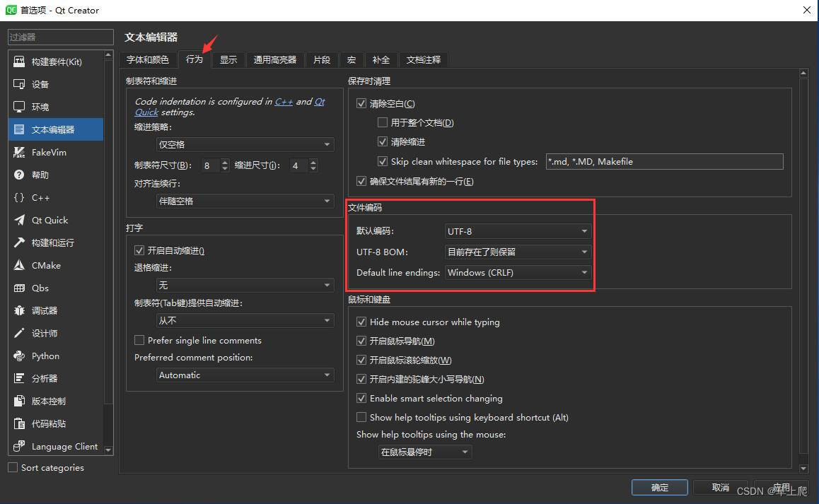Viewport: 819px width, 504px height.
Task: Enable the Sort categories checkbox
Action: pos(13,467)
